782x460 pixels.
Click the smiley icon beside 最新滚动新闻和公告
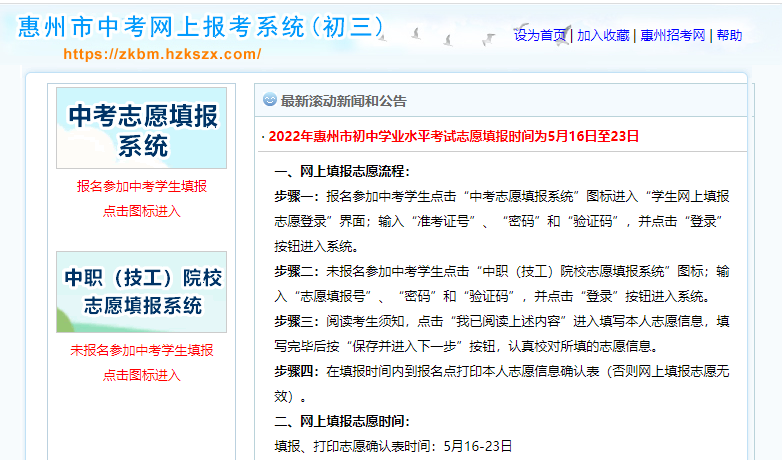(270, 100)
